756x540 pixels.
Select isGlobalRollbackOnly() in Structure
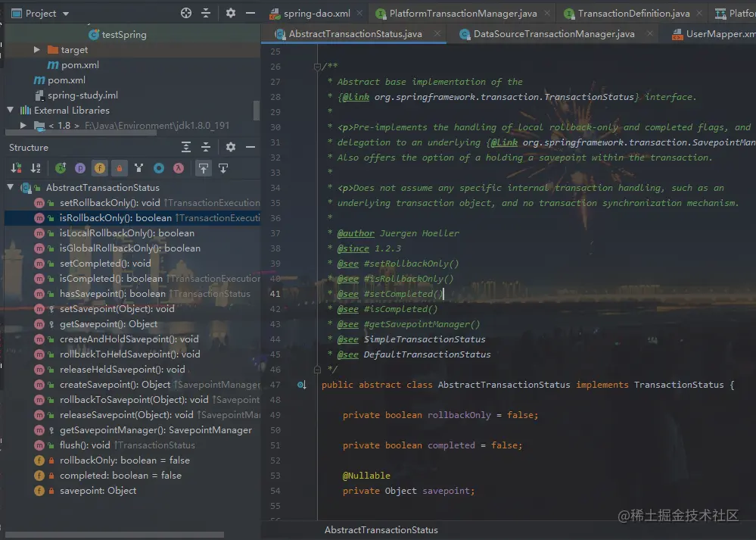pyautogui.click(x=132, y=248)
